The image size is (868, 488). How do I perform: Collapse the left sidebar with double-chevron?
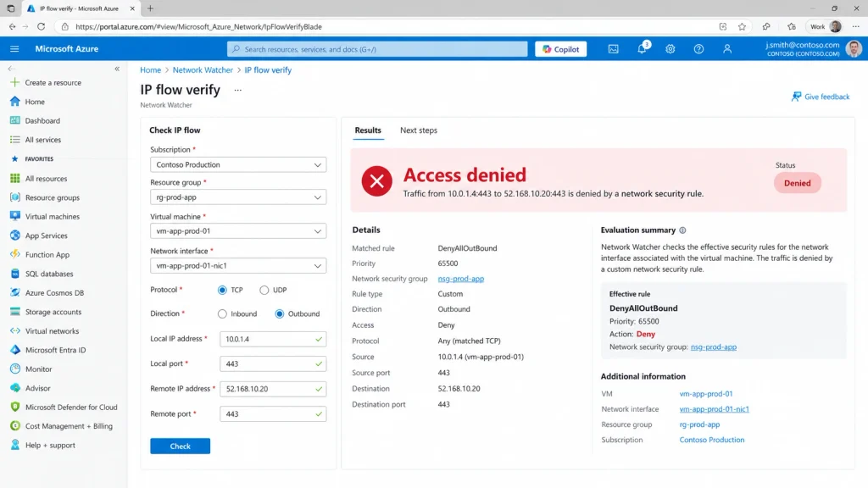click(117, 69)
